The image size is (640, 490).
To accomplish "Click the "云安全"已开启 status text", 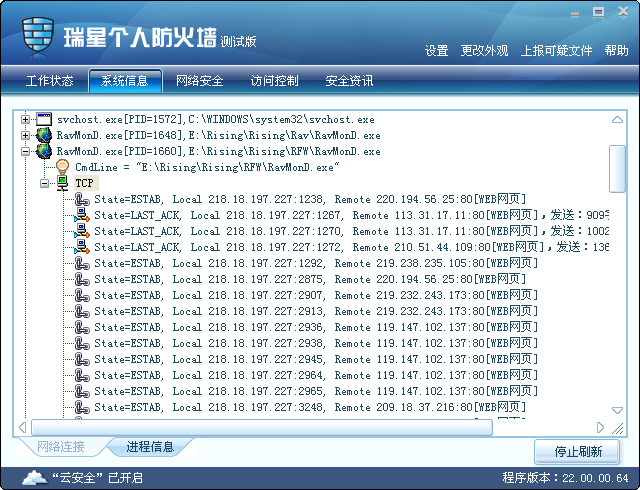I will click(97, 477).
